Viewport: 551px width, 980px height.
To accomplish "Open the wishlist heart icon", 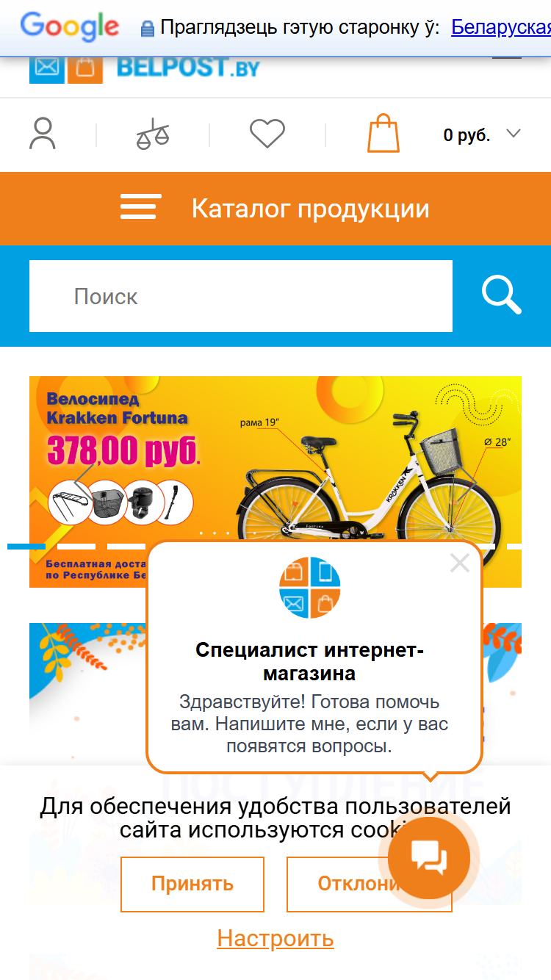I will click(267, 134).
